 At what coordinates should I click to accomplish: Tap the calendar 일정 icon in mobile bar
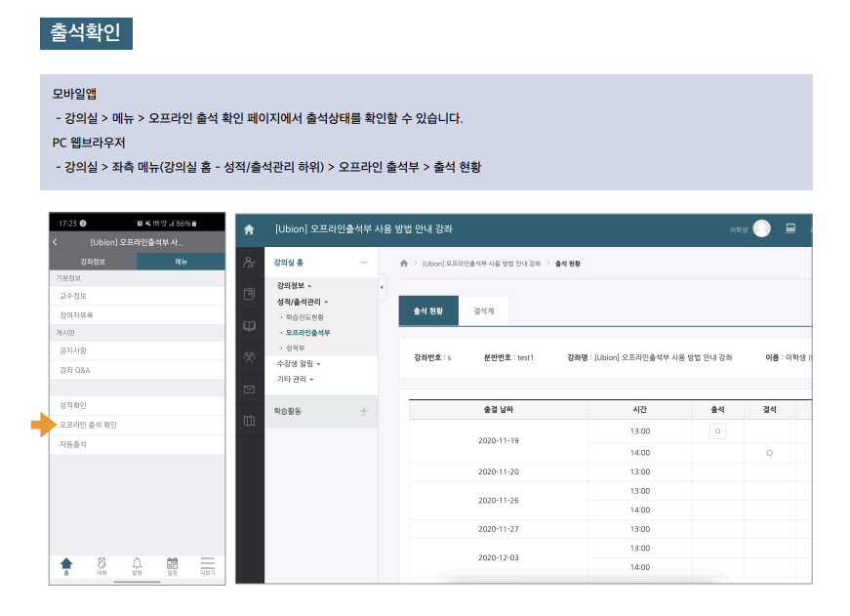pos(172,564)
